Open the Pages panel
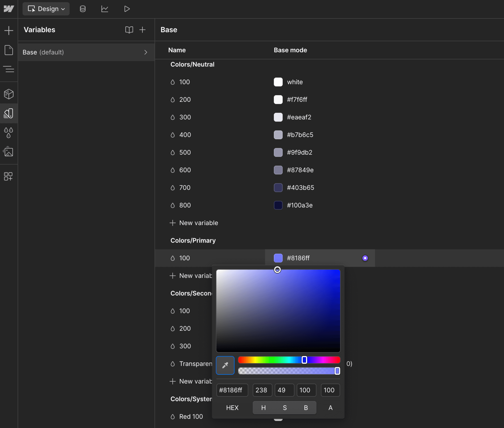 point(9,50)
